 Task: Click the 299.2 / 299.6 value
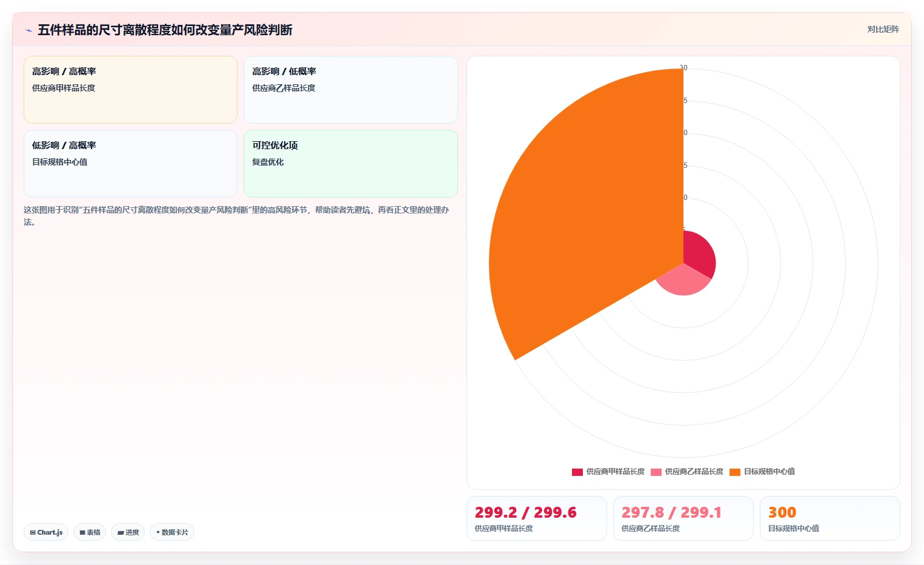[x=525, y=513]
